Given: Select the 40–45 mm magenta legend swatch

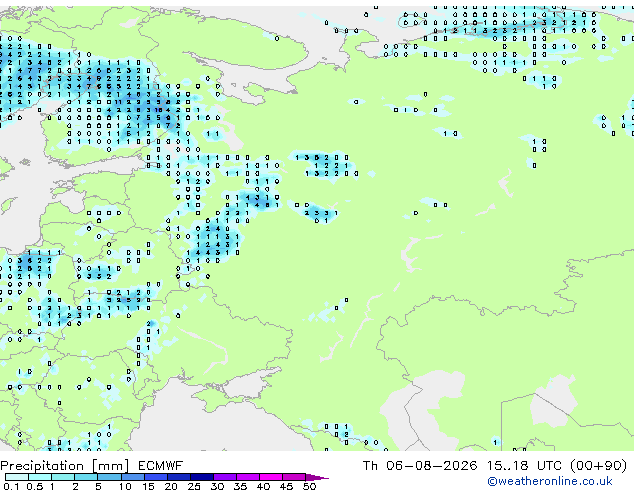Looking at the screenshot, I should (271, 477).
